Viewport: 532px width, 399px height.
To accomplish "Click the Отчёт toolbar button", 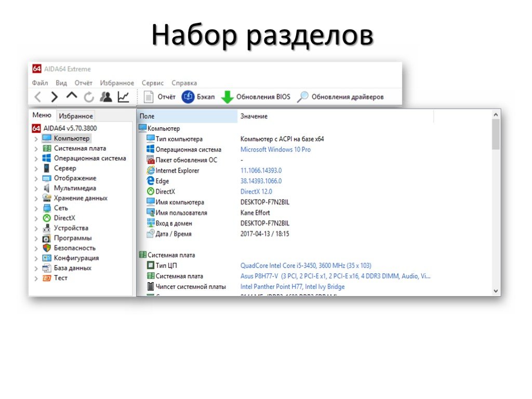I will coord(159,97).
